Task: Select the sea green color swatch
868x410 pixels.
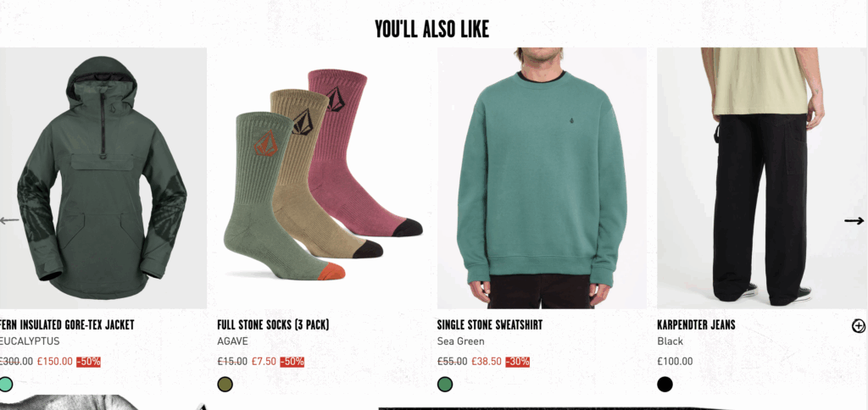Action: pyautogui.click(x=445, y=384)
